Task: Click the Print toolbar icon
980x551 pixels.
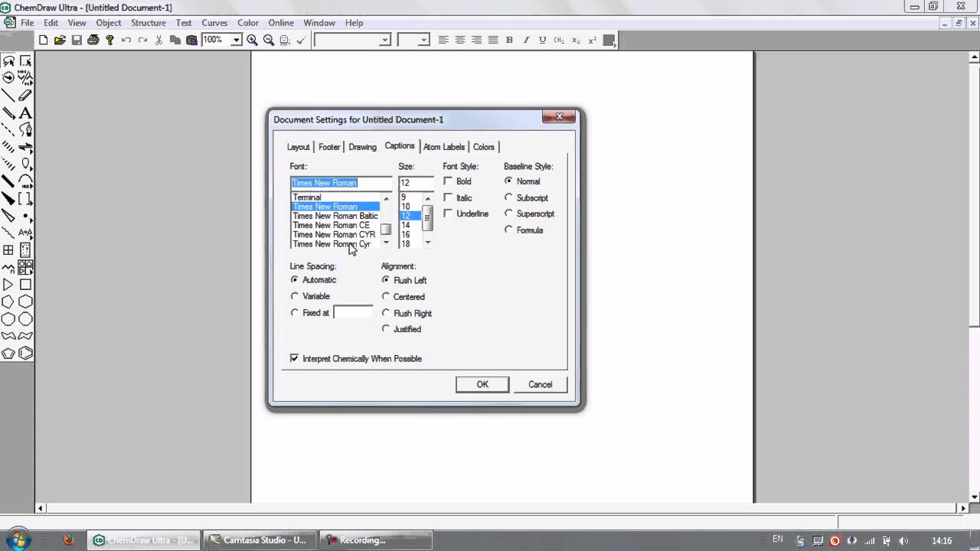Action: coord(93,40)
